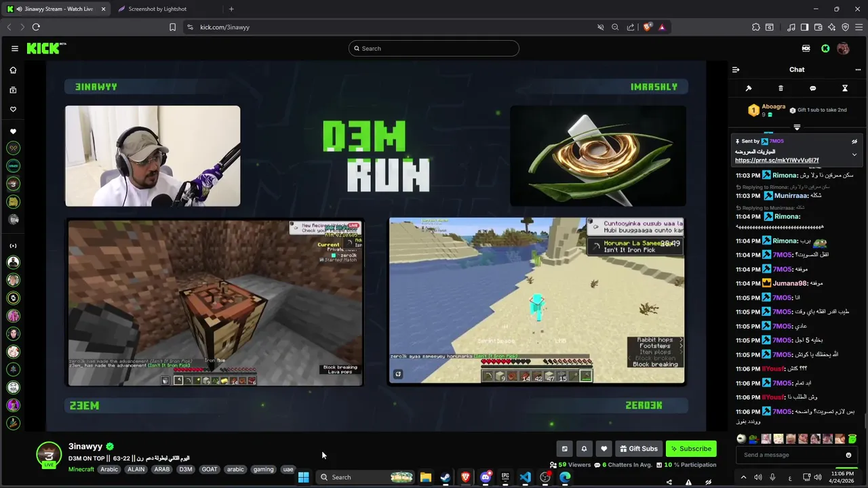The width and height of the screenshot is (868, 488).
Task: Click the zoom magnifier in address bar
Action: tap(615, 27)
